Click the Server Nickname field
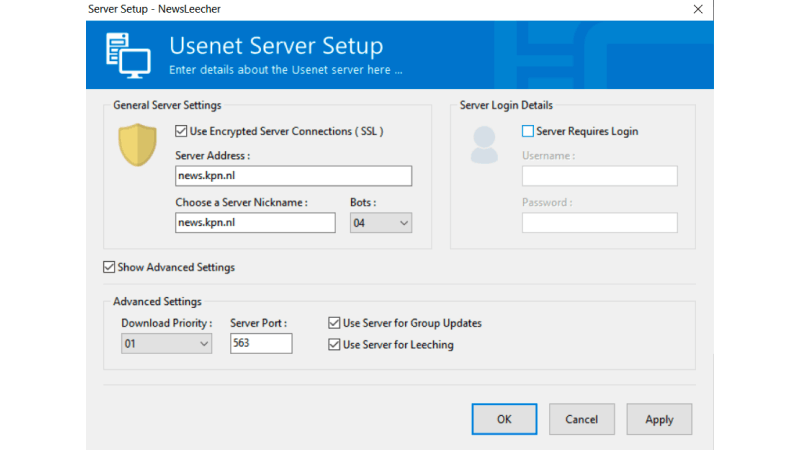Screen dimensions: 800x450 click(x=255, y=222)
